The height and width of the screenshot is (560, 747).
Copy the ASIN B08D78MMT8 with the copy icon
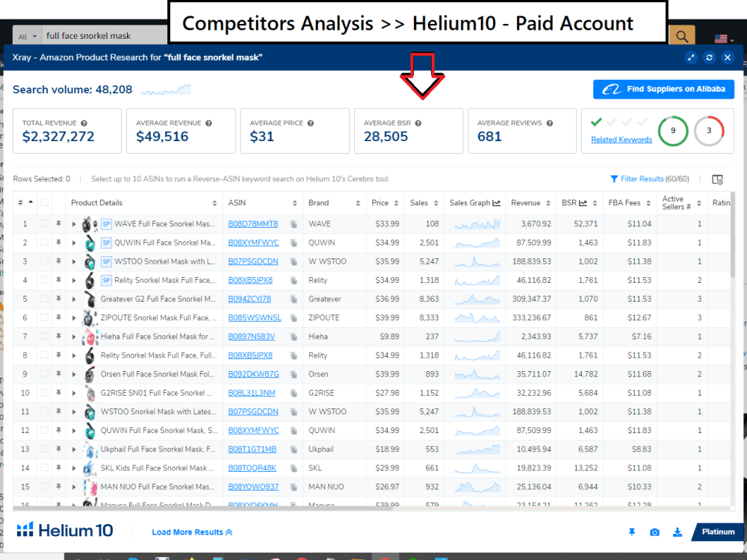(294, 224)
